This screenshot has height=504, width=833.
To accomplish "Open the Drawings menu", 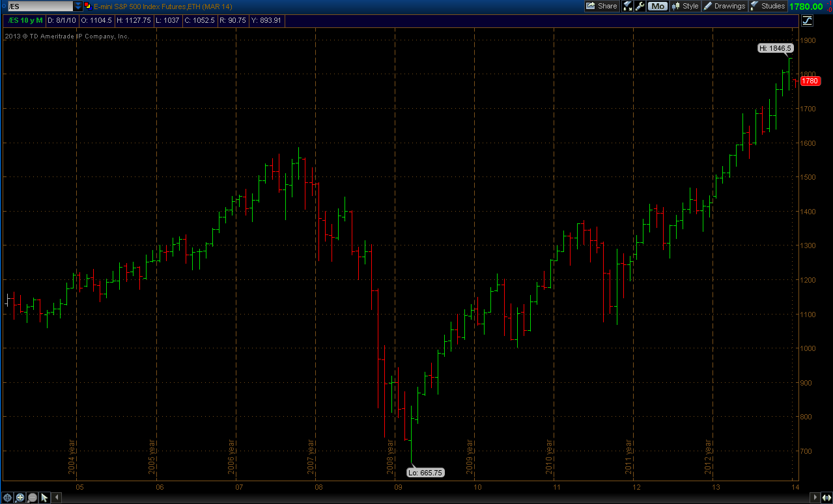I will (x=724, y=6).
